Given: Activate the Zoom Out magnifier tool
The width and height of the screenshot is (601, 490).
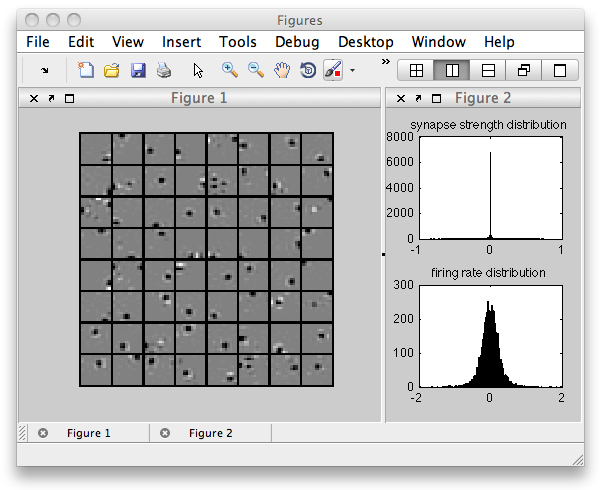Looking at the screenshot, I should point(256,71).
